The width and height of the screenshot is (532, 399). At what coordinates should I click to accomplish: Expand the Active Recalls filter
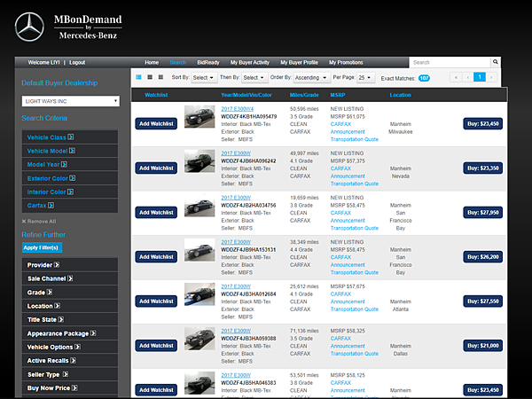[x=70, y=360]
